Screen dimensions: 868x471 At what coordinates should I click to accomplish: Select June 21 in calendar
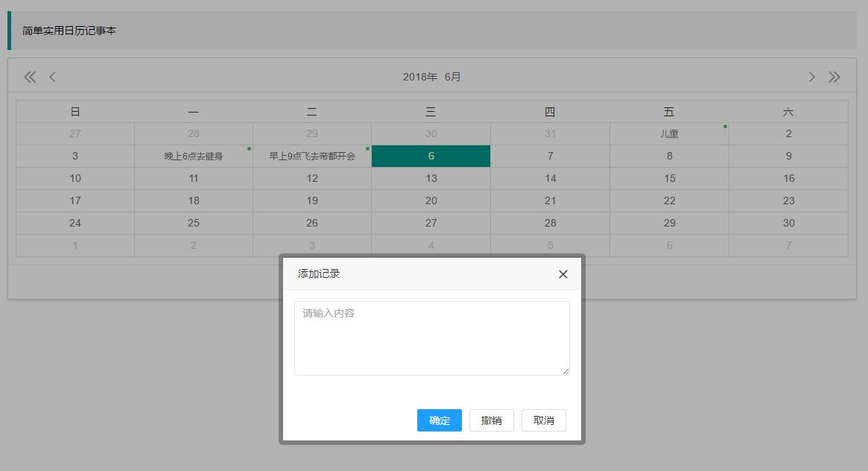[x=551, y=200]
